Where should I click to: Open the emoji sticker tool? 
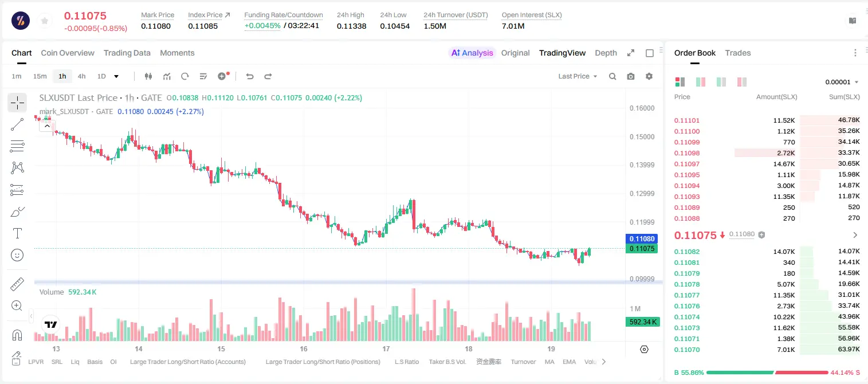(17, 255)
